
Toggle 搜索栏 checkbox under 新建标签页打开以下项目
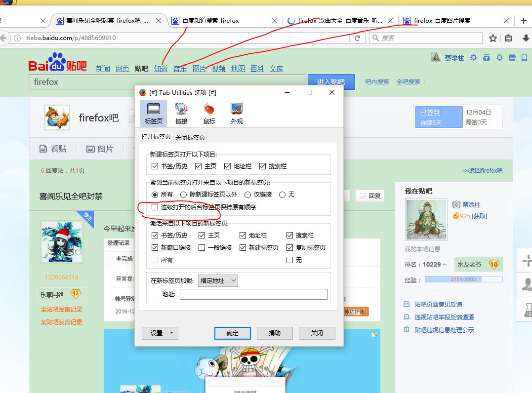pos(262,166)
